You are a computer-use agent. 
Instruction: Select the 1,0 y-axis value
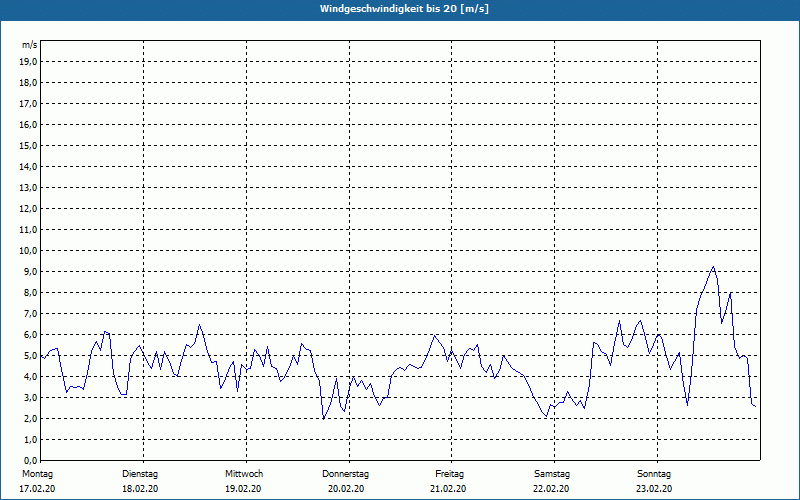click(30, 439)
